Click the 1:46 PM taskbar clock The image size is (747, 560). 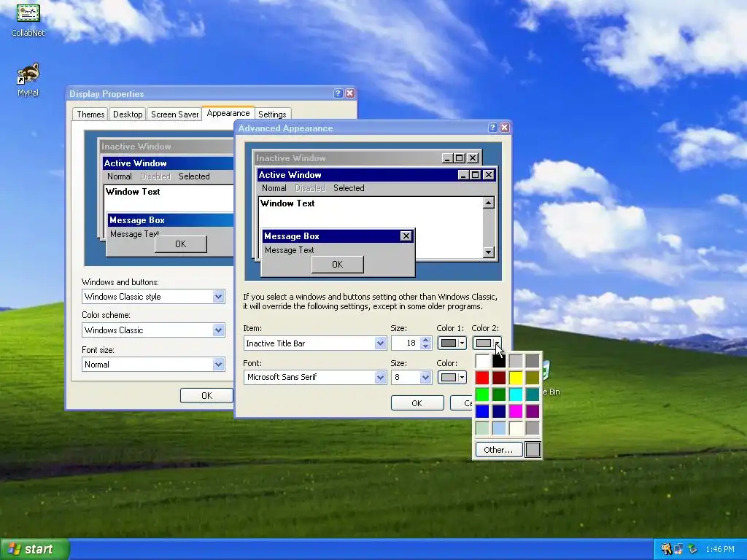[x=720, y=549]
